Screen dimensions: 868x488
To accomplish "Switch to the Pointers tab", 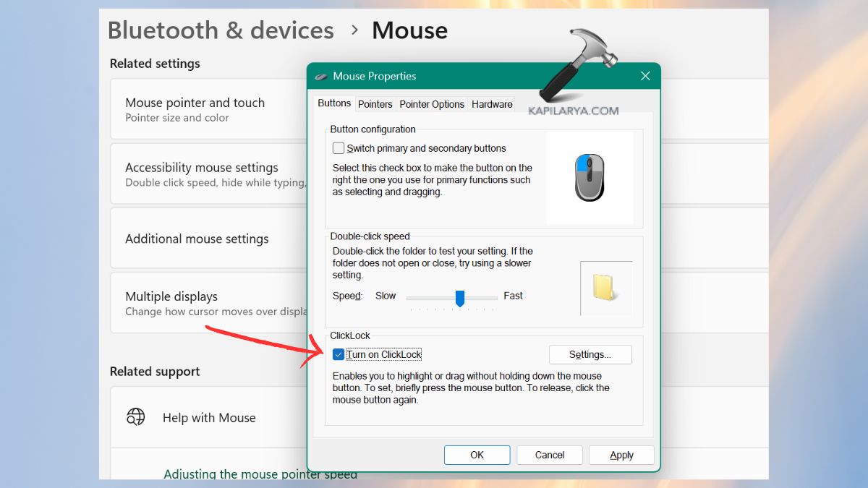I will coord(375,104).
